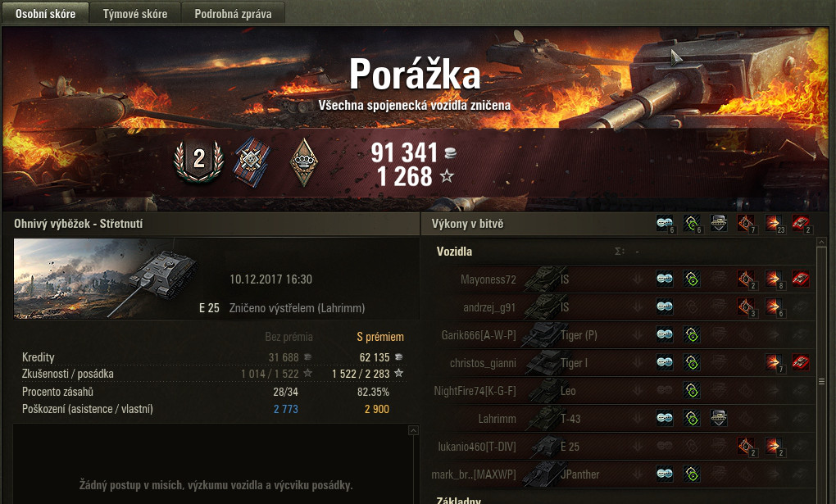
Task: Click the arrow atop the mission progress panel
Action: 412,430
